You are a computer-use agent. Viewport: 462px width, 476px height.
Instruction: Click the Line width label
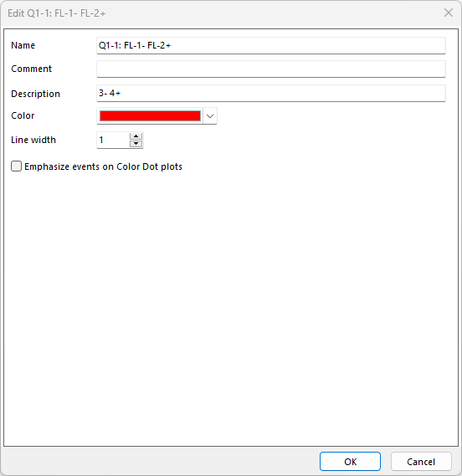33,140
